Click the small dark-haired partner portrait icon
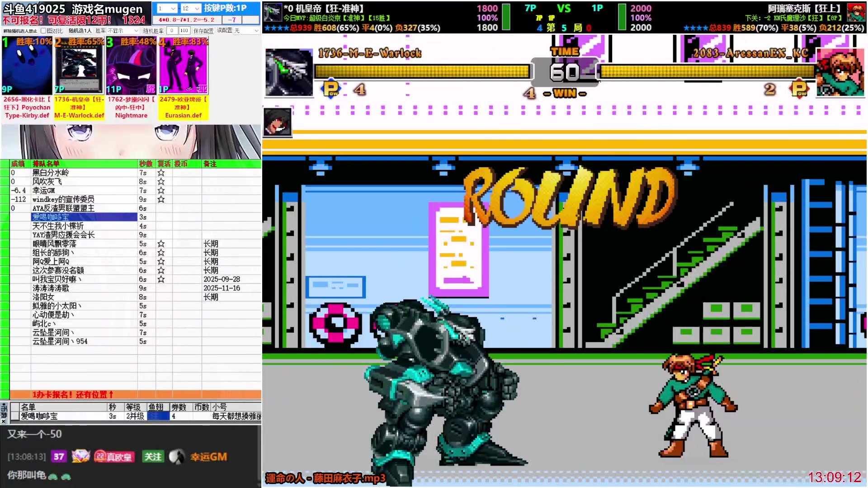Screen dimensions: 868x488 tap(278, 122)
